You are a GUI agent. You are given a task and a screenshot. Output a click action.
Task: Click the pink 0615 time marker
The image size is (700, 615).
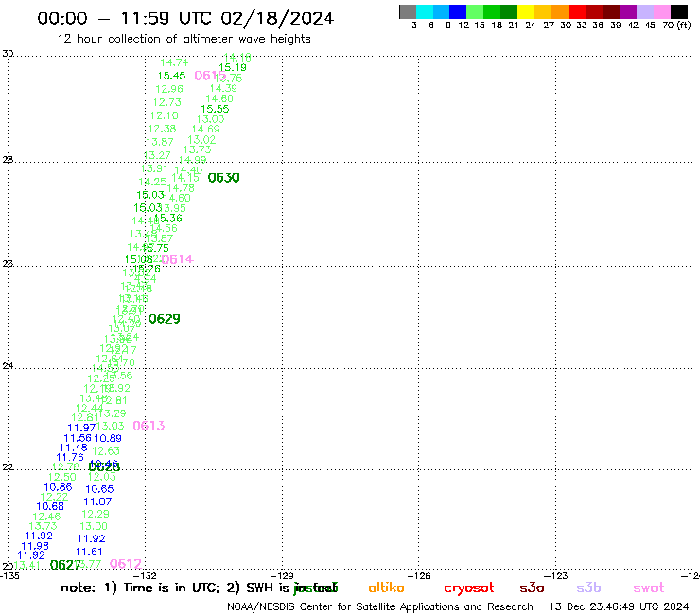coord(210,76)
